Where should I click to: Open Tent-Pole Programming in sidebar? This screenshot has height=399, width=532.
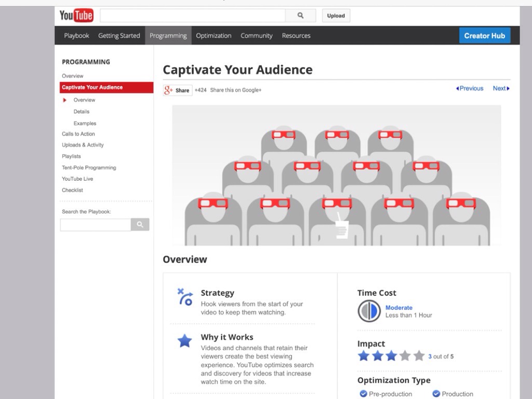(x=89, y=168)
